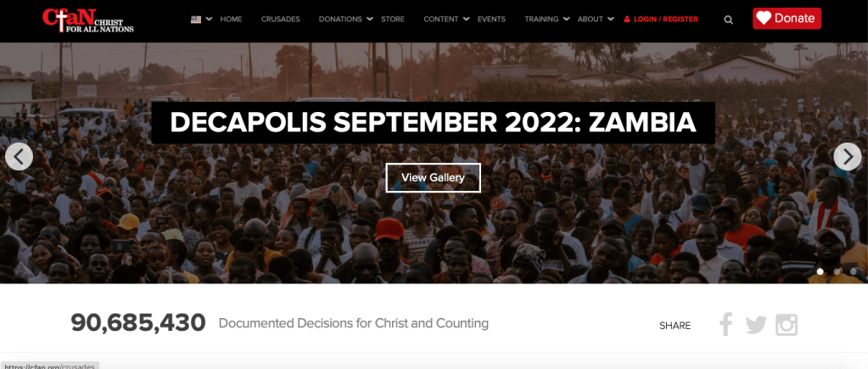Go to previous slide arrow
Image resolution: width=868 pixels, height=369 pixels.
pos(19,157)
